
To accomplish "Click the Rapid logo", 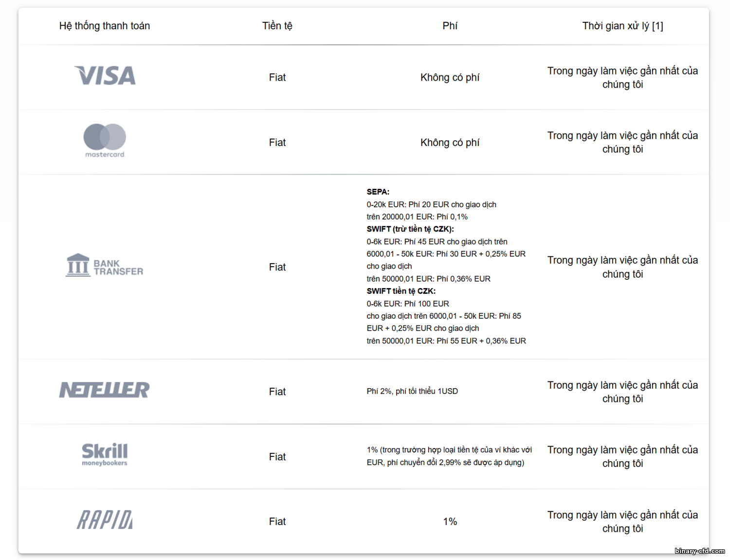I will 105,520.
